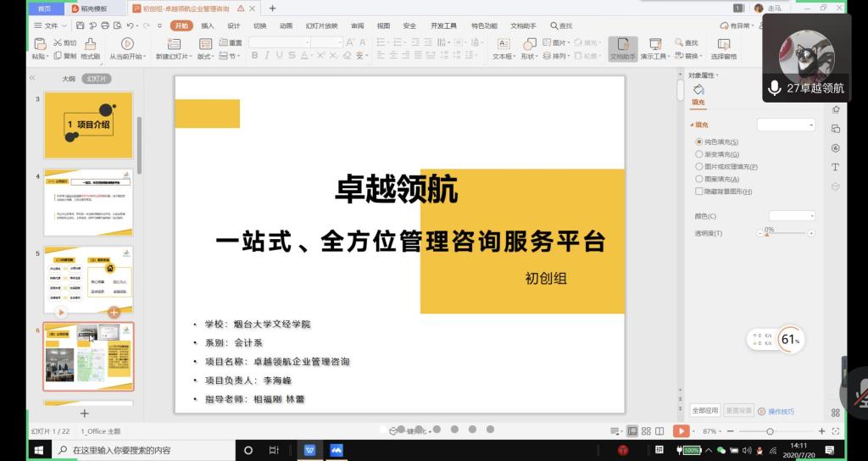Click the transparency (透明度) slider
The height and width of the screenshot is (461, 868).
coord(785,234)
